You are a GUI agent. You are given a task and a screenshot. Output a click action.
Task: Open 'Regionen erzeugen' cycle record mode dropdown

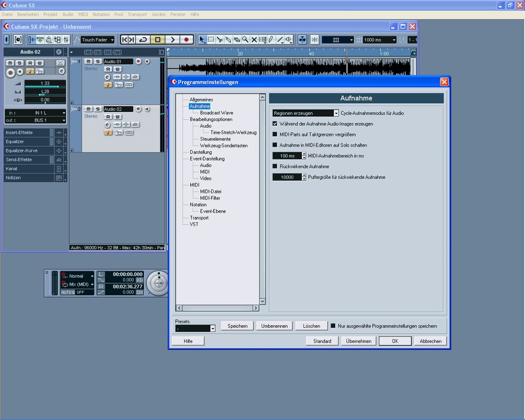(306, 113)
